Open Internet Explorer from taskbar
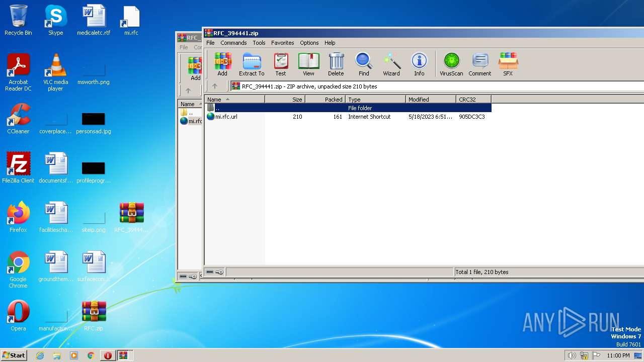The height and width of the screenshot is (362, 644). 40,355
